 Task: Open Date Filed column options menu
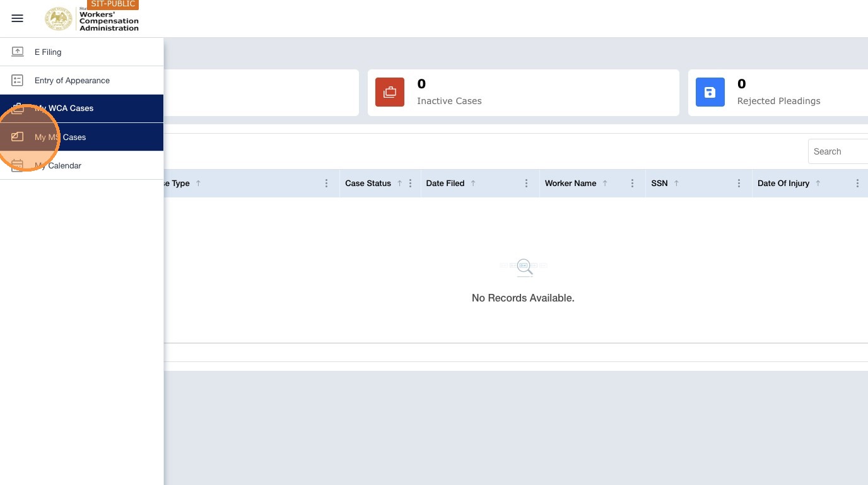click(x=526, y=183)
